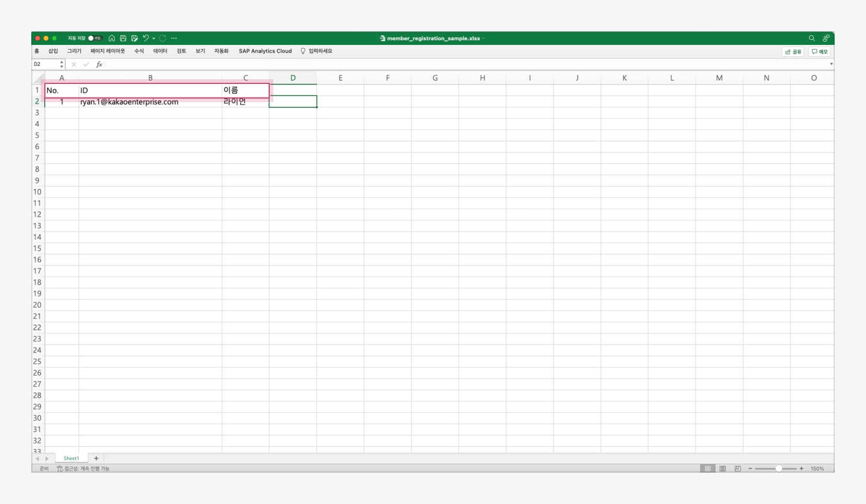Open the search magnifier in title bar

coord(812,38)
